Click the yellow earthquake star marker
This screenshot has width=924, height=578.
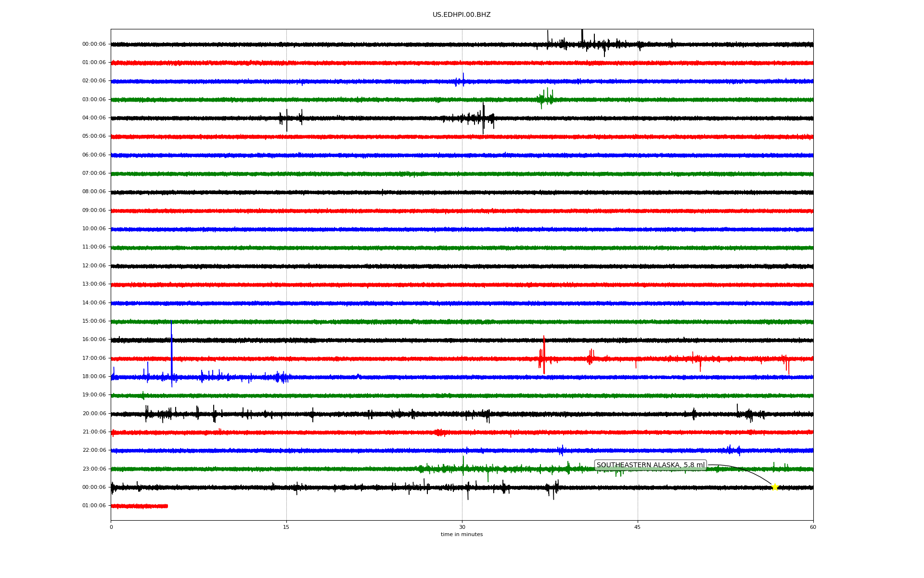(x=774, y=487)
